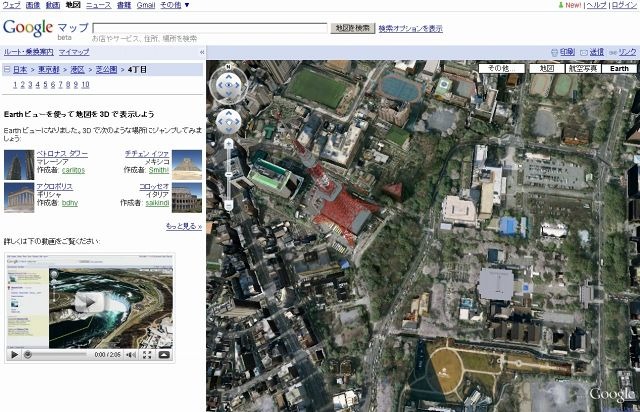Click the 東京都 breadcrumb link

click(49, 69)
